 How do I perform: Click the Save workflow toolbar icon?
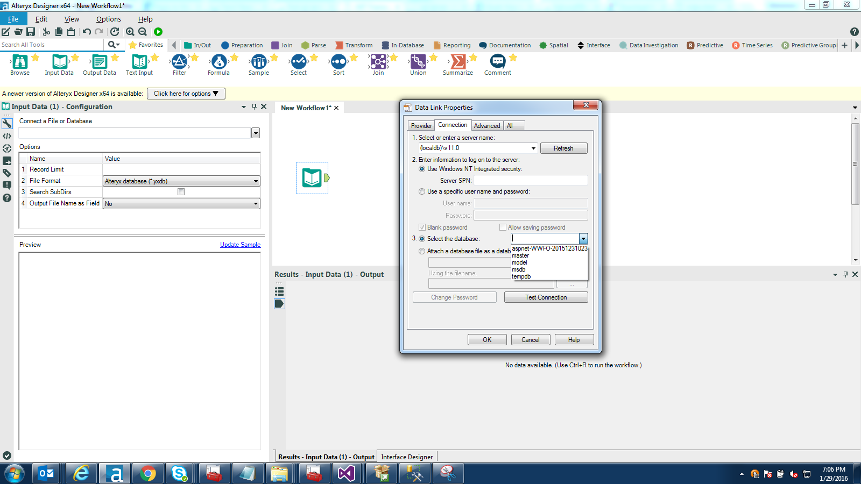click(31, 32)
